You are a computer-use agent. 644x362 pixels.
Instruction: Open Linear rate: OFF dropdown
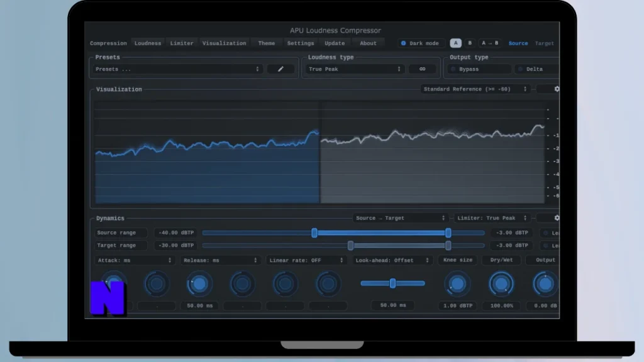click(306, 260)
